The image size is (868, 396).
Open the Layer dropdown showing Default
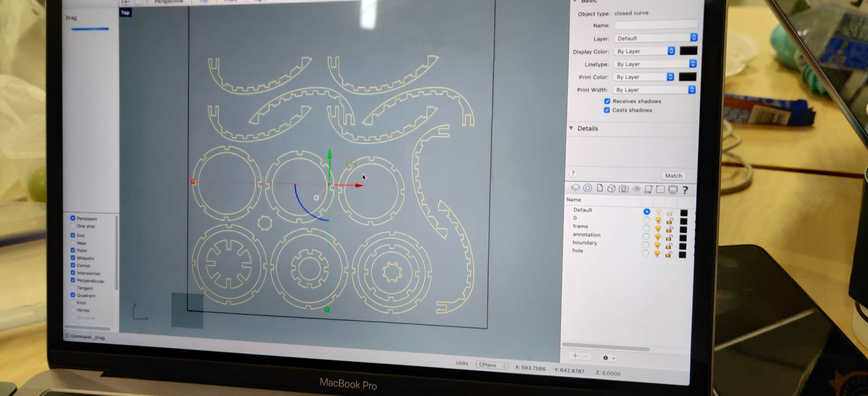pyautogui.click(x=656, y=38)
